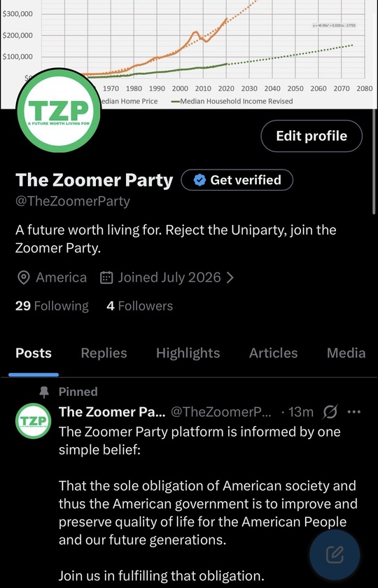Tap the location pin icon next to America
378x588 pixels.
24,278
